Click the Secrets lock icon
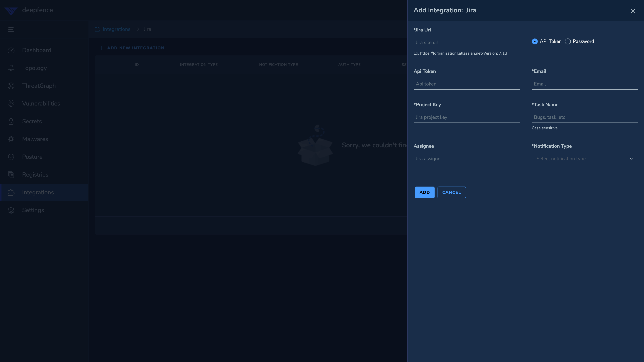Image resolution: width=644 pixels, height=362 pixels. 11,121
